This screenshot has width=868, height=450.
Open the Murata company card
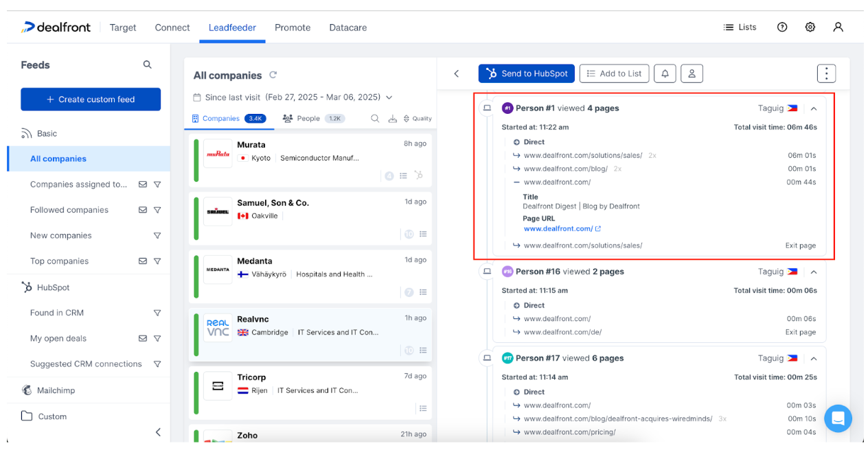pos(310,160)
